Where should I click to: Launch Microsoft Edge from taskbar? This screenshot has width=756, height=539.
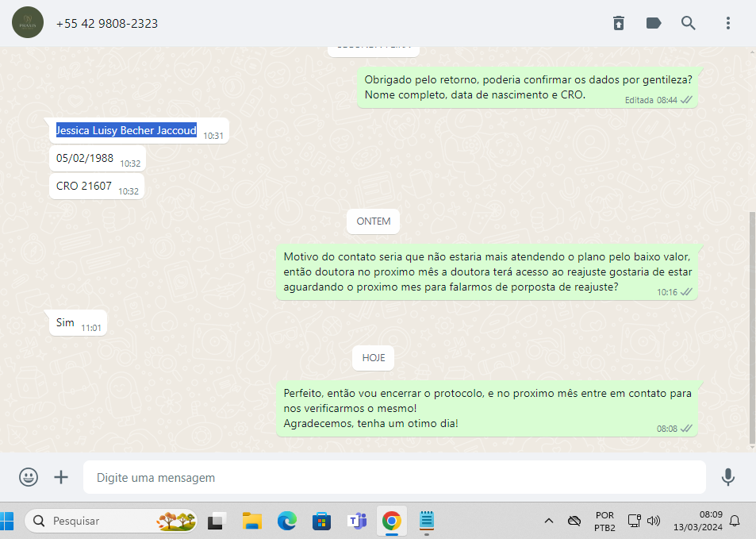[287, 522]
